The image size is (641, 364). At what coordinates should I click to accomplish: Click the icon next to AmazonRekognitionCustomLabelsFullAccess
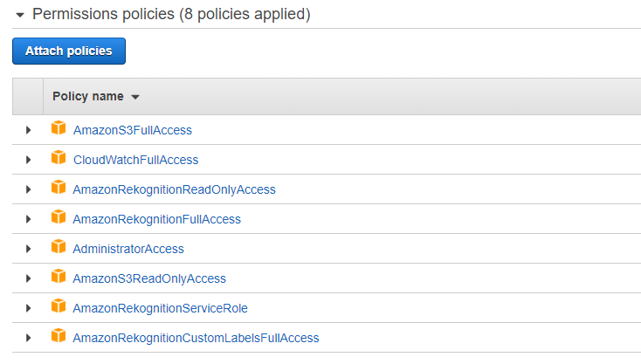59,336
